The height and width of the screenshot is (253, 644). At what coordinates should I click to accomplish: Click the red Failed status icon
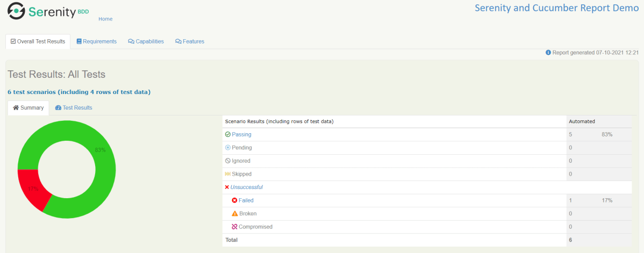pyautogui.click(x=234, y=200)
